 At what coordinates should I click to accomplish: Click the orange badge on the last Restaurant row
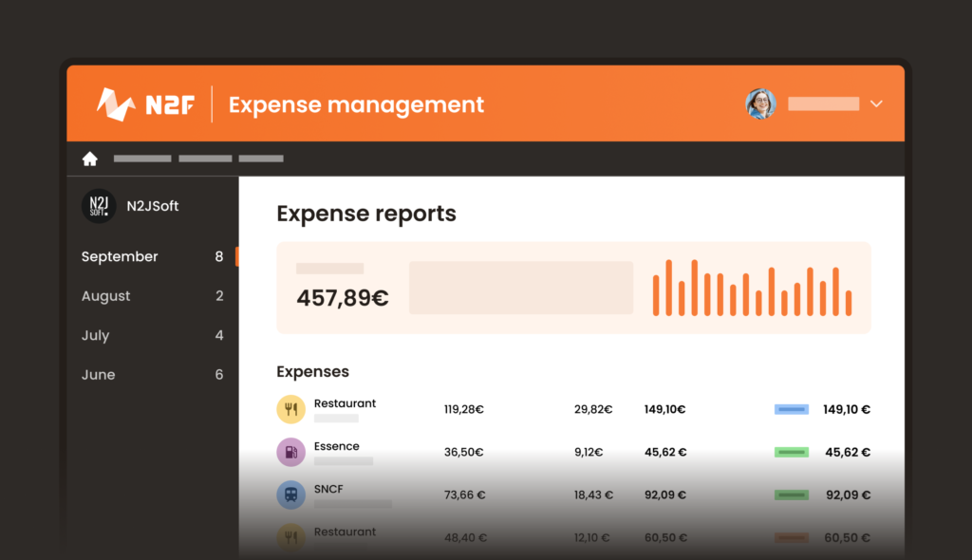point(792,537)
